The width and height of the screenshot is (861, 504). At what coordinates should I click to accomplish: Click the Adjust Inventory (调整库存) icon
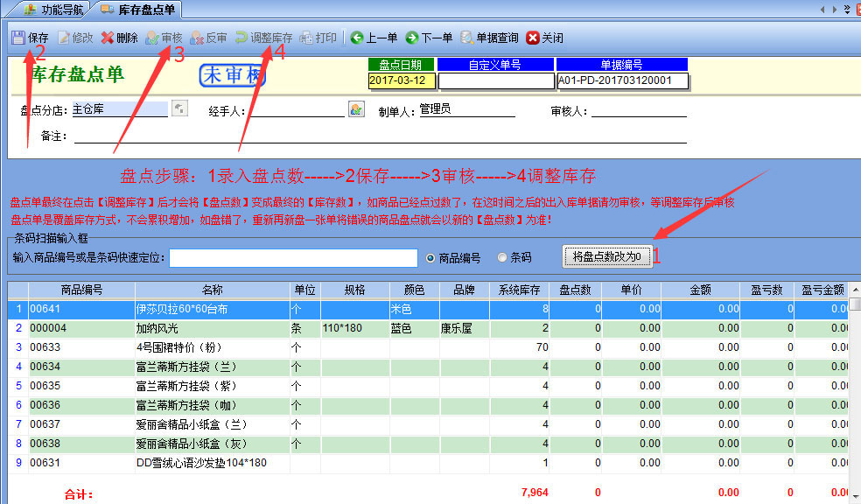click(x=241, y=38)
